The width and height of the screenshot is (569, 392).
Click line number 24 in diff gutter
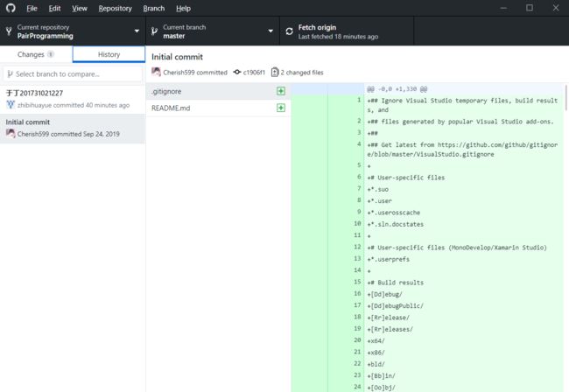pyautogui.click(x=357, y=387)
